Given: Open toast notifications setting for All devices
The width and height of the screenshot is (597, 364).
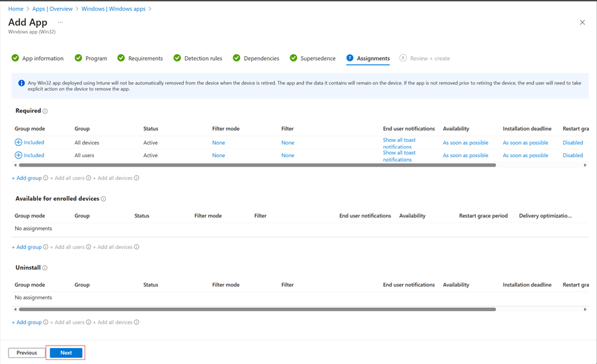Looking at the screenshot, I should (399, 143).
